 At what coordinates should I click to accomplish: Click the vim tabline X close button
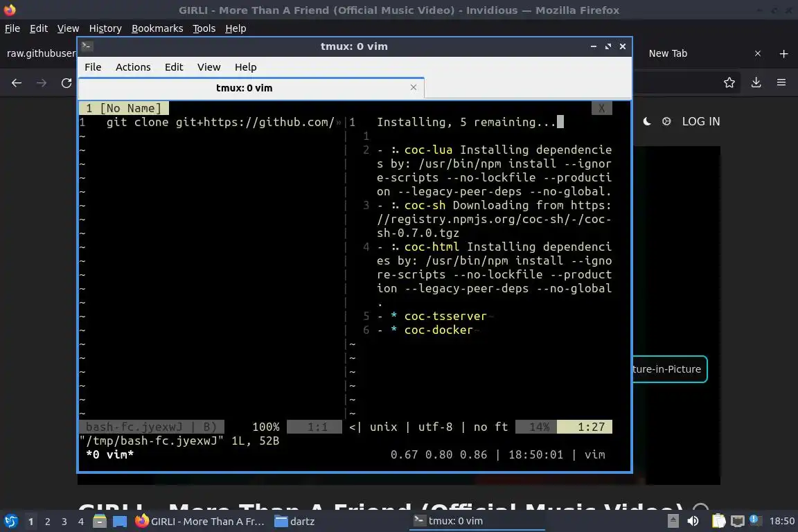(x=601, y=108)
